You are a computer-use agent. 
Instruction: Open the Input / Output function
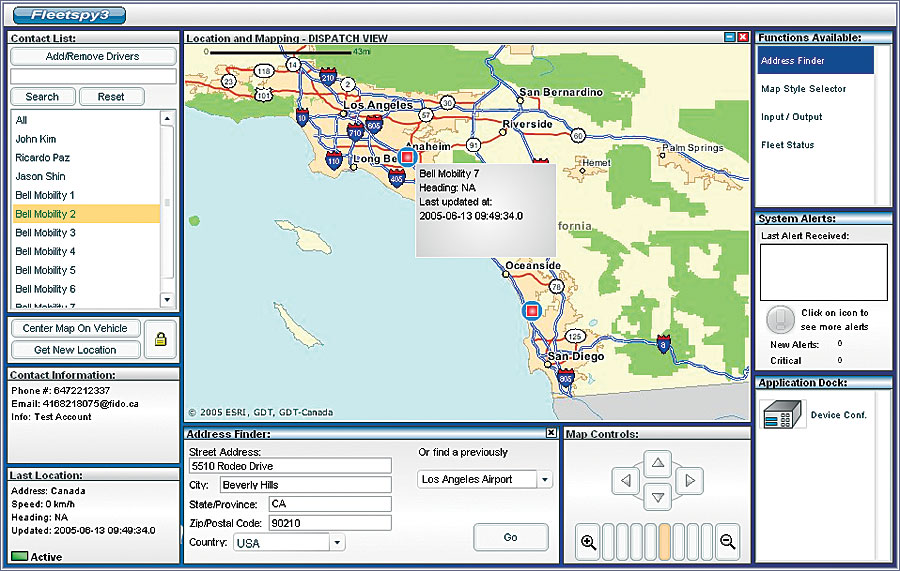point(792,117)
